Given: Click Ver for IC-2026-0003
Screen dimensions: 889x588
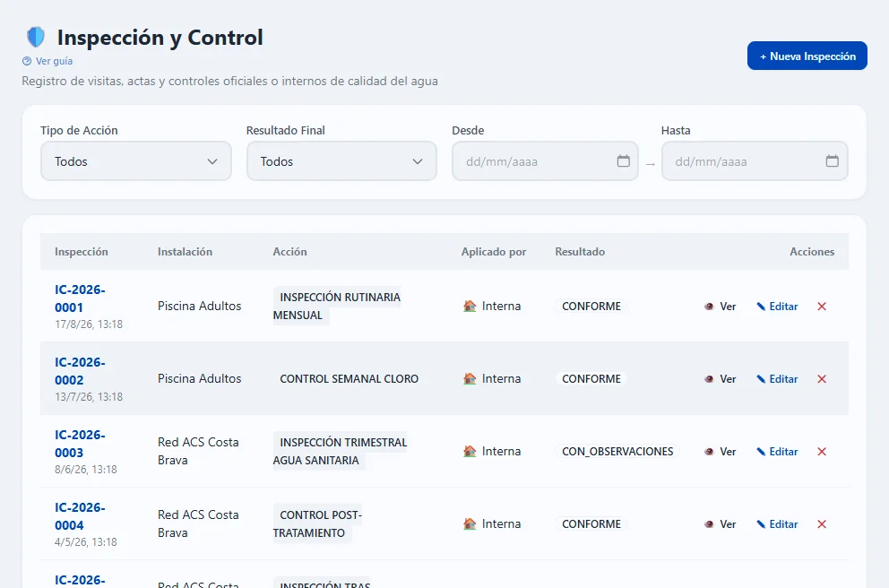Looking at the screenshot, I should pyautogui.click(x=720, y=452).
